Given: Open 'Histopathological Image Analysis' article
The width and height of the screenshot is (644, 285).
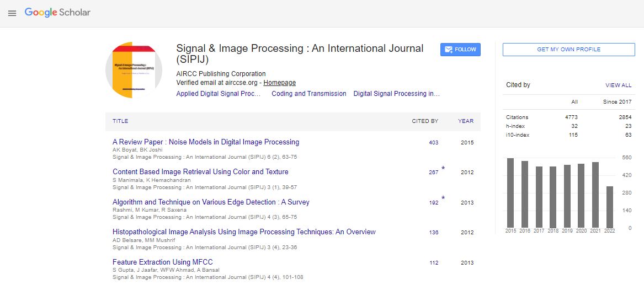Looking at the screenshot, I should click(x=244, y=232).
